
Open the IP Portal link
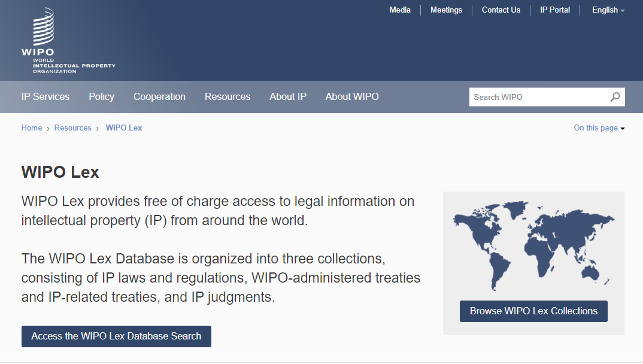point(555,10)
